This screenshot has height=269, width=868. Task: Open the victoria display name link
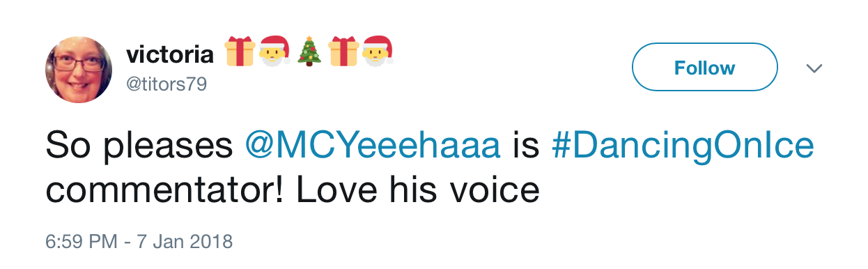(170, 54)
